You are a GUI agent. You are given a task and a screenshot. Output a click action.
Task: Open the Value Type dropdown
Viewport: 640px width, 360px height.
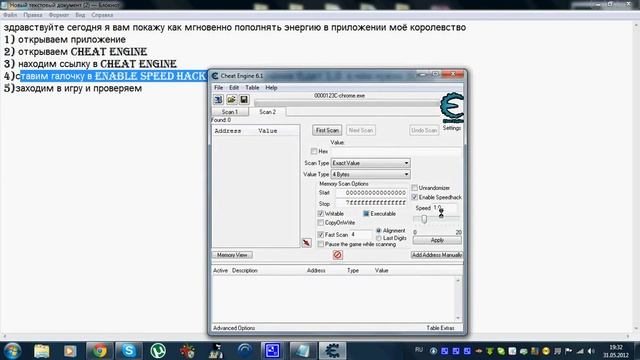[370, 174]
